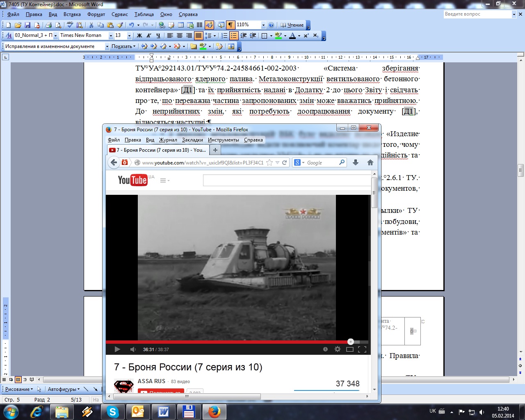Open Skype from the taskbar
The height and width of the screenshot is (420, 525).
pyautogui.click(x=113, y=412)
